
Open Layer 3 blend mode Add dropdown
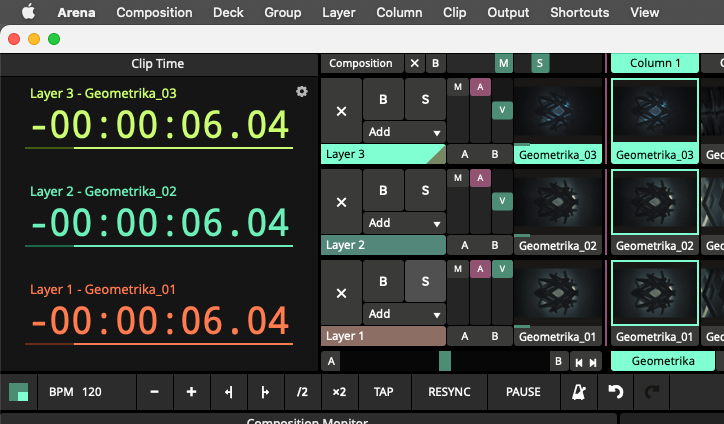coord(404,132)
